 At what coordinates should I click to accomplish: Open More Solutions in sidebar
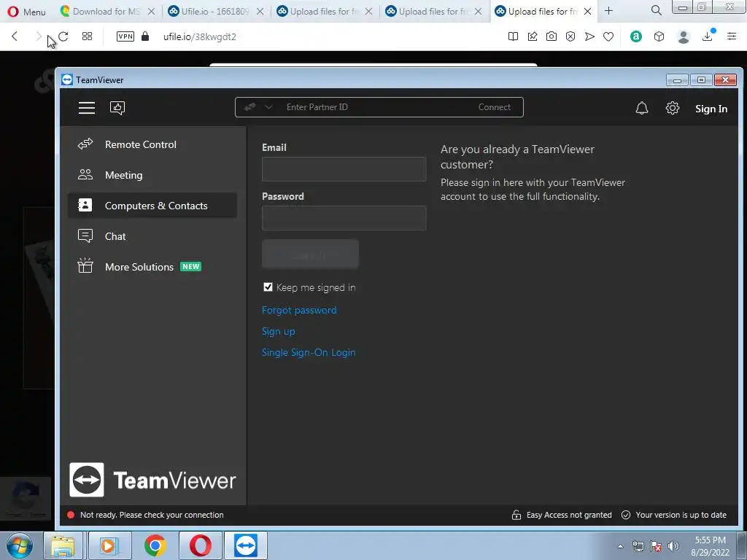152,267
